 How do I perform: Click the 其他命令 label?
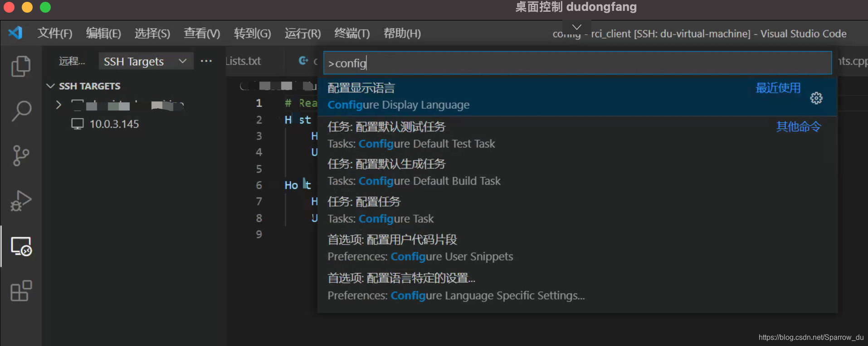coord(799,127)
